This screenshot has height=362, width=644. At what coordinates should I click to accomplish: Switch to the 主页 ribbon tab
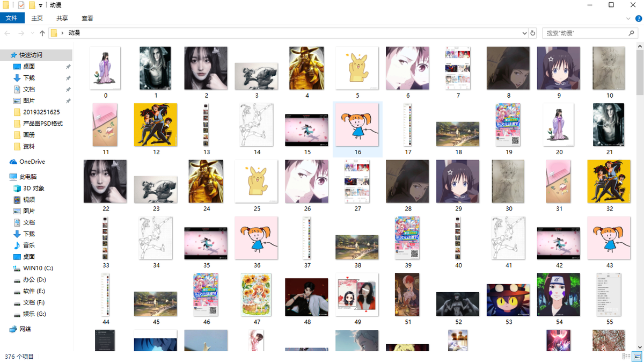click(x=37, y=18)
